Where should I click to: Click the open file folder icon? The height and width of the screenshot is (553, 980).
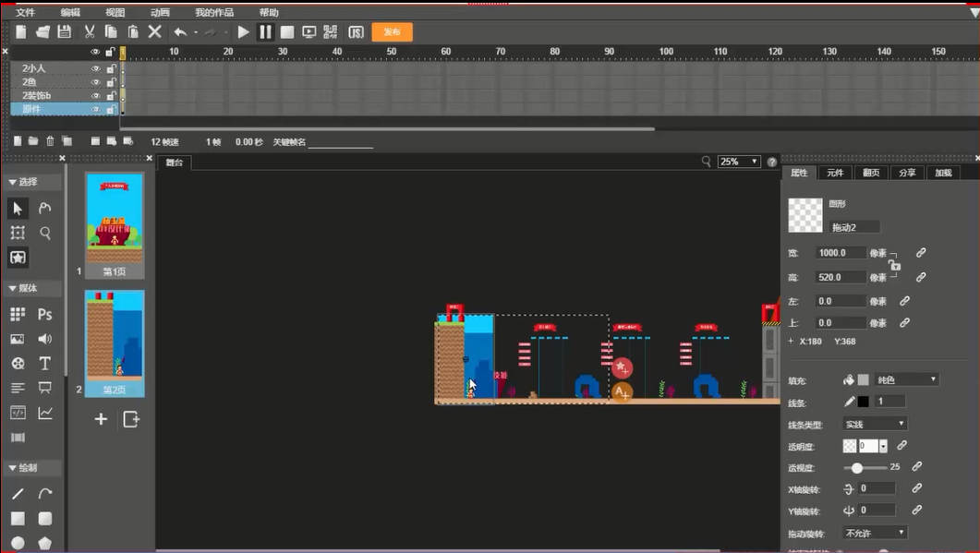(42, 32)
